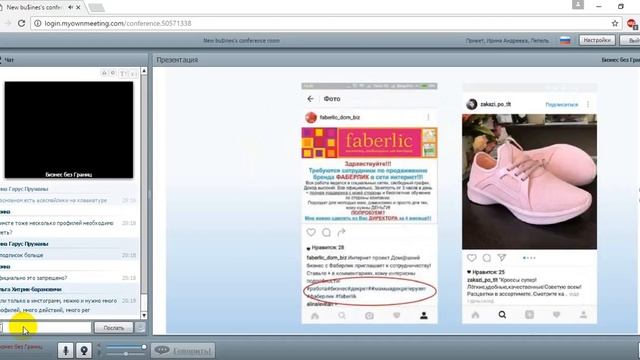
Task: Close the conference browser tab
Action: coord(78,7)
